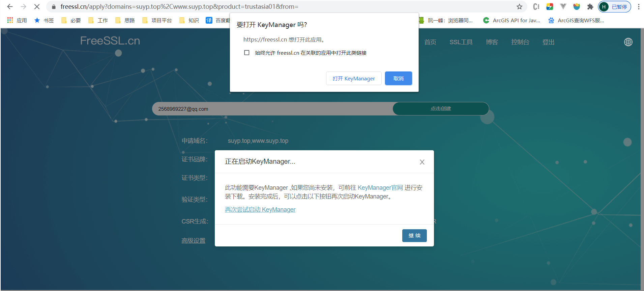
Task: Click 打开 KeyManager button
Action: (354, 78)
